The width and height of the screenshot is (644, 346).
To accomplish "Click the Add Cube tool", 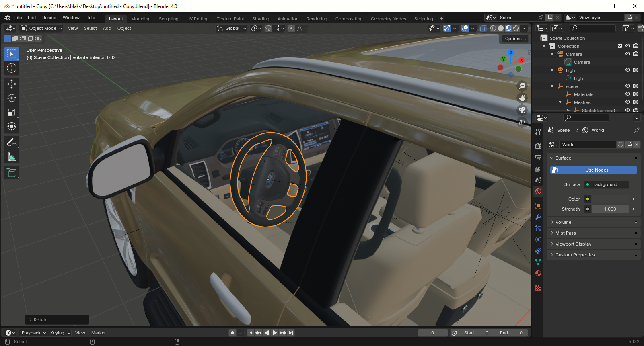I will (12, 173).
